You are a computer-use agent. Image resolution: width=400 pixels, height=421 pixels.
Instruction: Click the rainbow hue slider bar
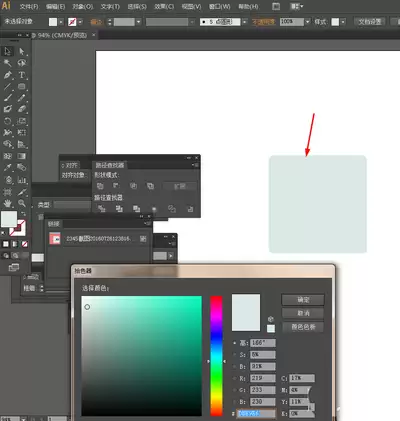pyautogui.click(x=216, y=356)
